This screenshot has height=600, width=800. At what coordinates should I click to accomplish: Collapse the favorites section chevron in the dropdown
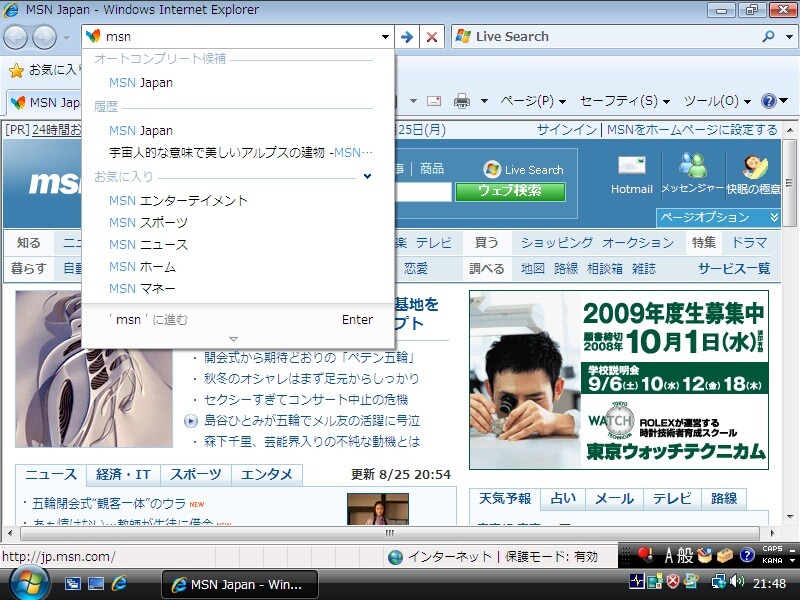point(367,177)
